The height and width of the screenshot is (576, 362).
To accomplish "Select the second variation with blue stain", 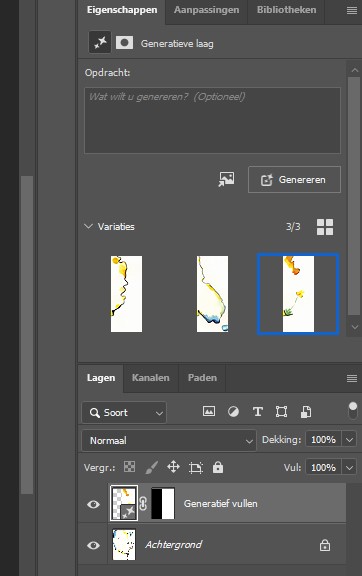I will 212,294.
